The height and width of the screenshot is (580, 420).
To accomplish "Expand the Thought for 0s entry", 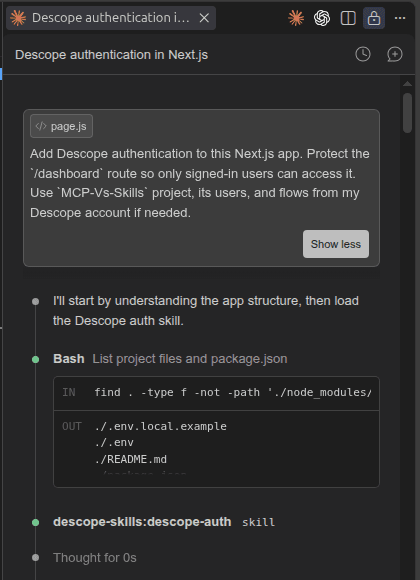I will coord(95,557).
